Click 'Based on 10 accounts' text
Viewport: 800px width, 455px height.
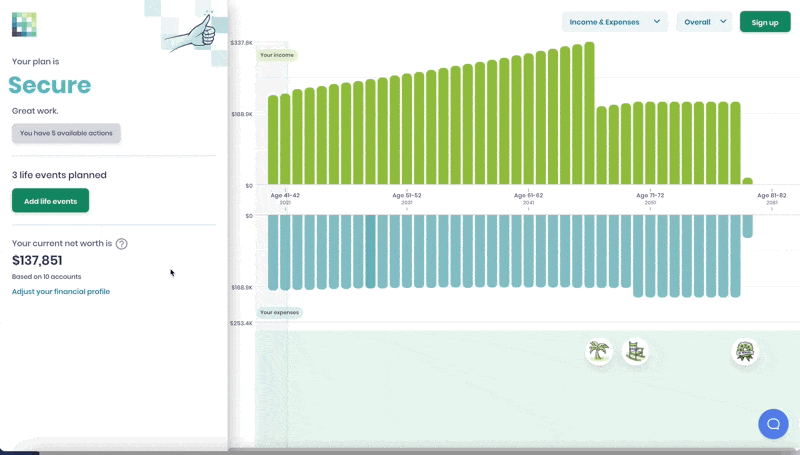(46, 276)
